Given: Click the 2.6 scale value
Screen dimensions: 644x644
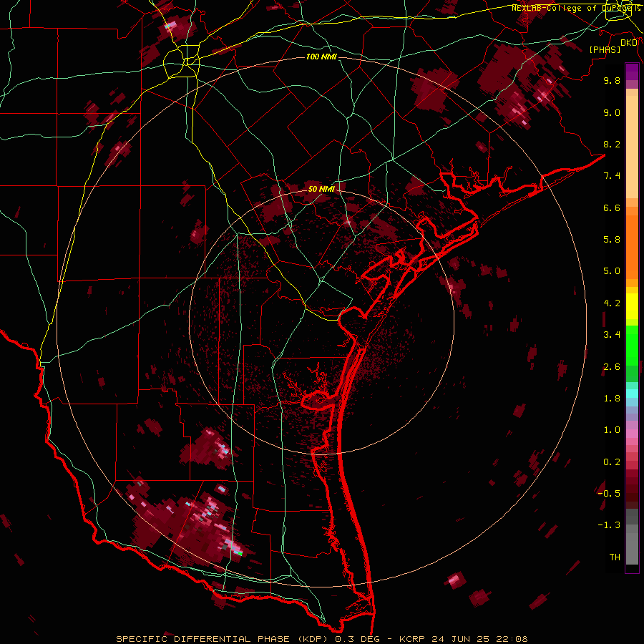Looking at the screenshot, I should click(612, 367).
